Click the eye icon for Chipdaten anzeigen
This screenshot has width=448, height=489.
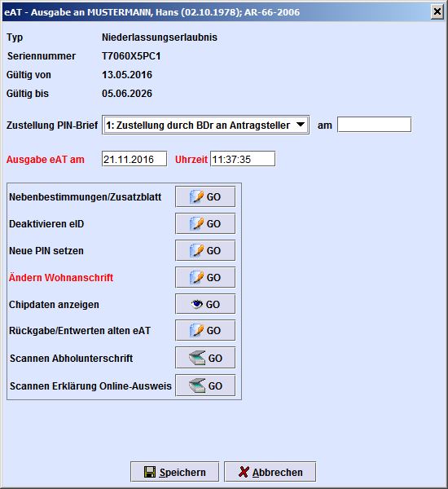click(x=197, y=304)
